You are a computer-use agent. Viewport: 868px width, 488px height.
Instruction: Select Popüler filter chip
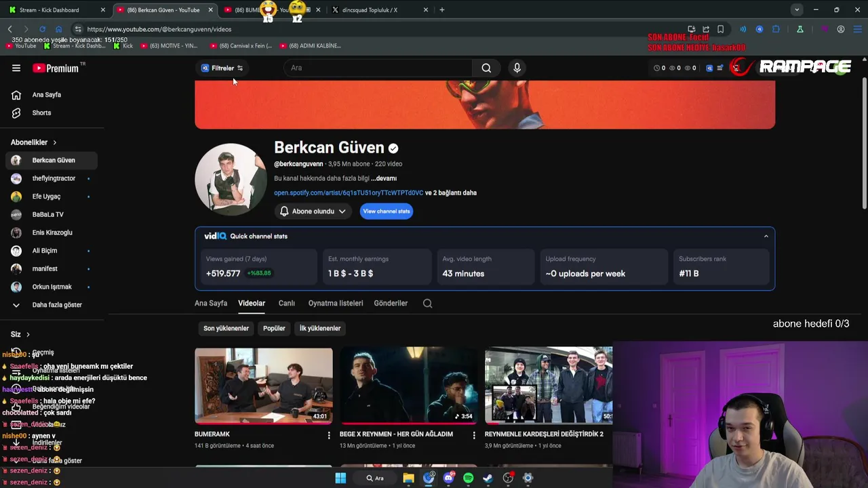click(274, 328)
